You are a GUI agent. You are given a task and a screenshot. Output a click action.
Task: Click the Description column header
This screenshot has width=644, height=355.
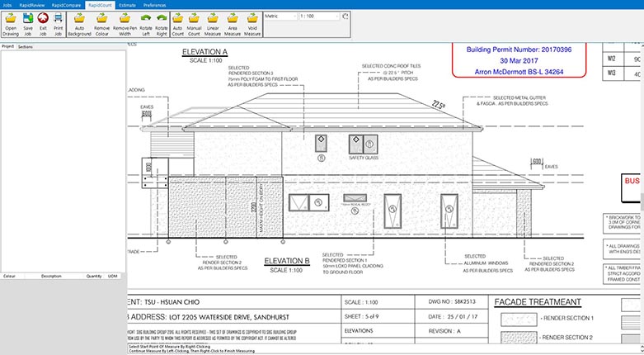pyautogui.click(x=51, y=276)
